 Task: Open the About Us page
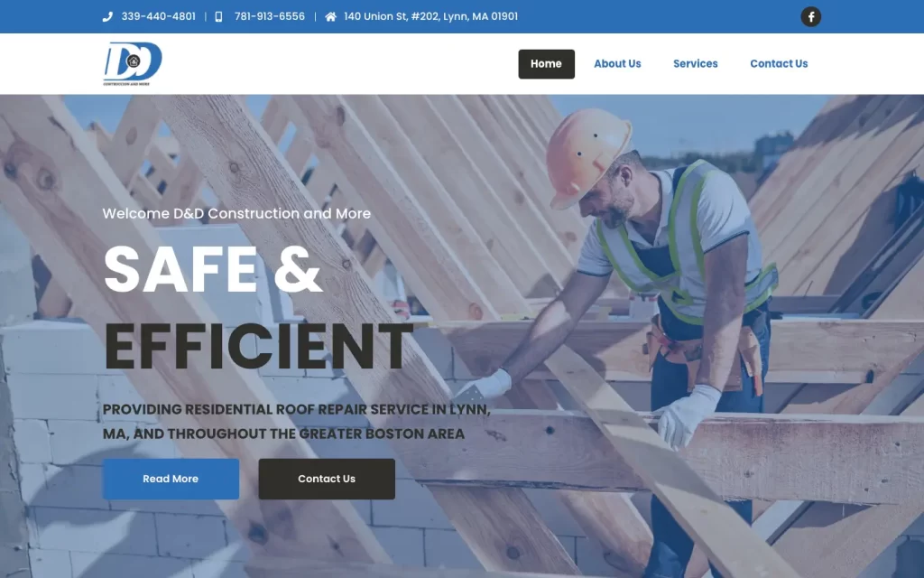pyautogui.click(x=617, y=64)
